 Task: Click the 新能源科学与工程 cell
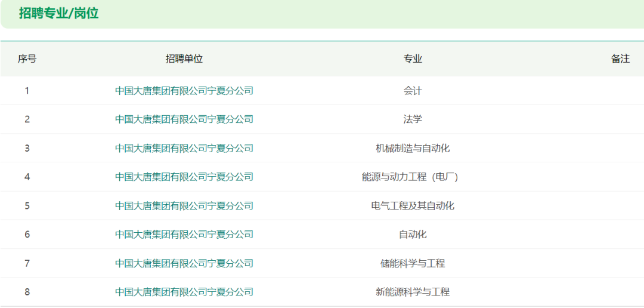coord(413,292)
